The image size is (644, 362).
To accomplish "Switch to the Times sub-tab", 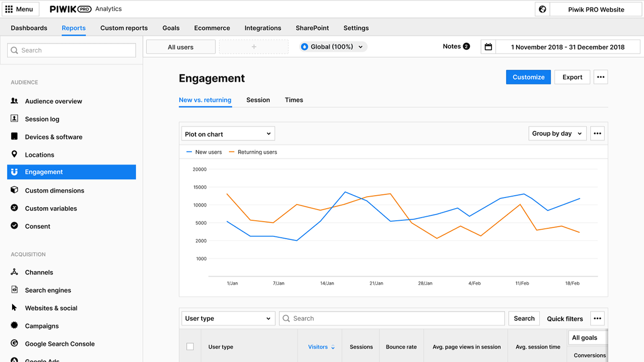I will coord(294,100).
